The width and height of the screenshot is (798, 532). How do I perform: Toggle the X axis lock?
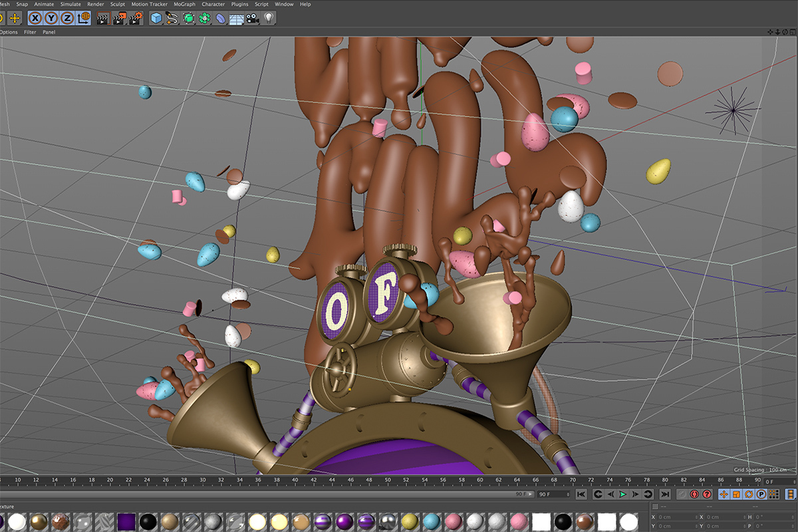click(35, 19)
